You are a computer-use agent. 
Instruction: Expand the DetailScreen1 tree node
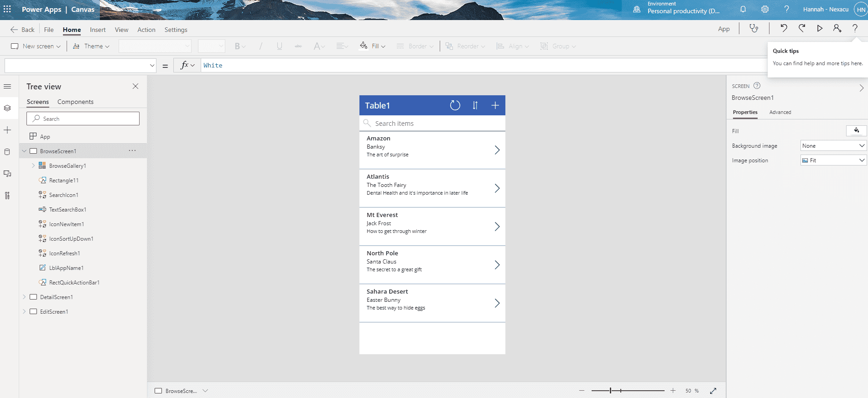pos(24,297)
